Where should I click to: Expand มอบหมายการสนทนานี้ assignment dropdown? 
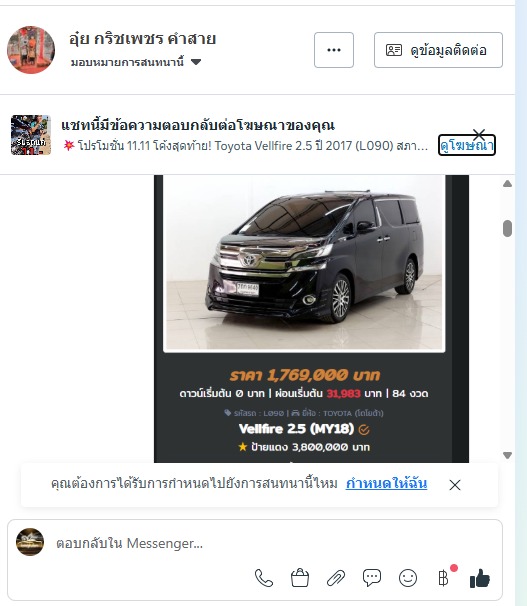point(136,62)
